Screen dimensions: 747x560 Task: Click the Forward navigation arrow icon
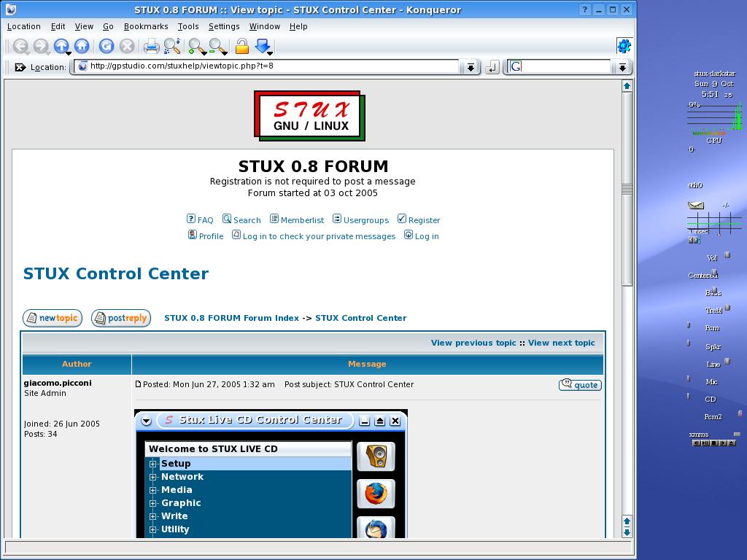41,46
